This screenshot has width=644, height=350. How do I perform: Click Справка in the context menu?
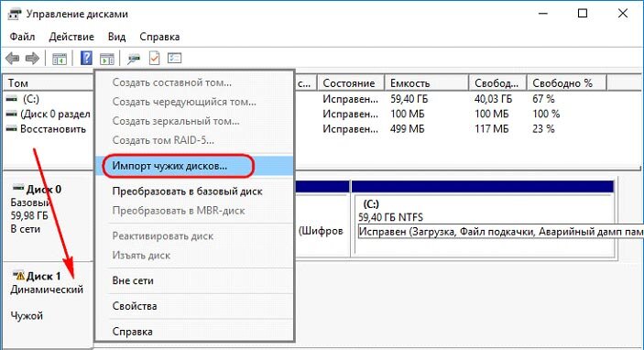tap(194, 332)
